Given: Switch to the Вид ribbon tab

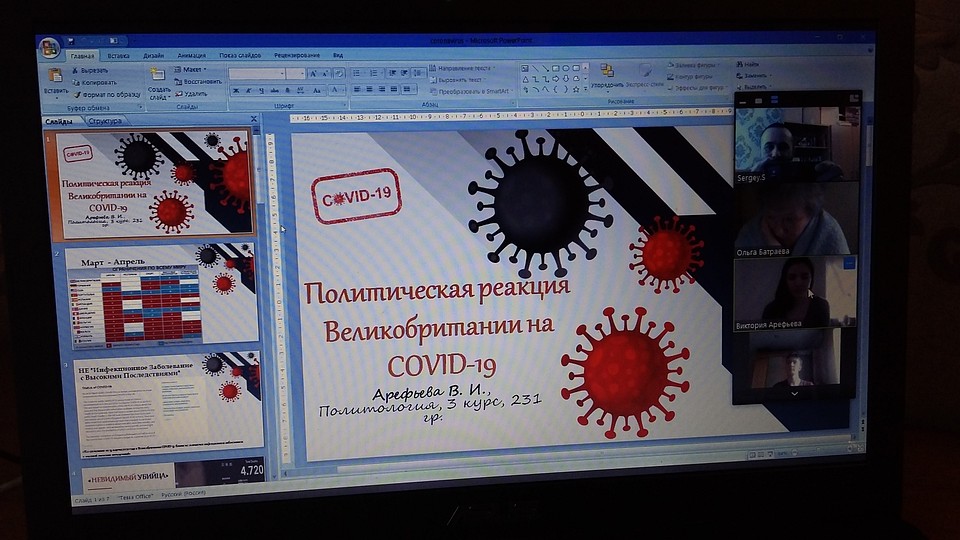Looking at the screenshot, I should 338,56.
